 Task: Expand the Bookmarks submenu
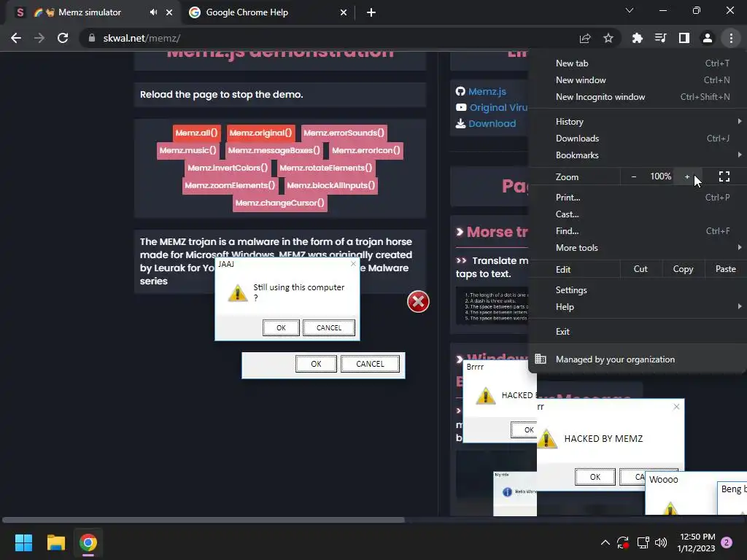coord(638,155)
